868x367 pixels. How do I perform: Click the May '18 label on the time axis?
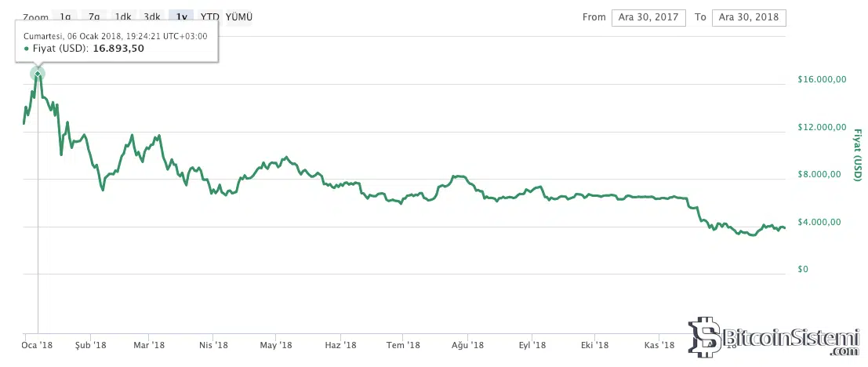point(275,345)
